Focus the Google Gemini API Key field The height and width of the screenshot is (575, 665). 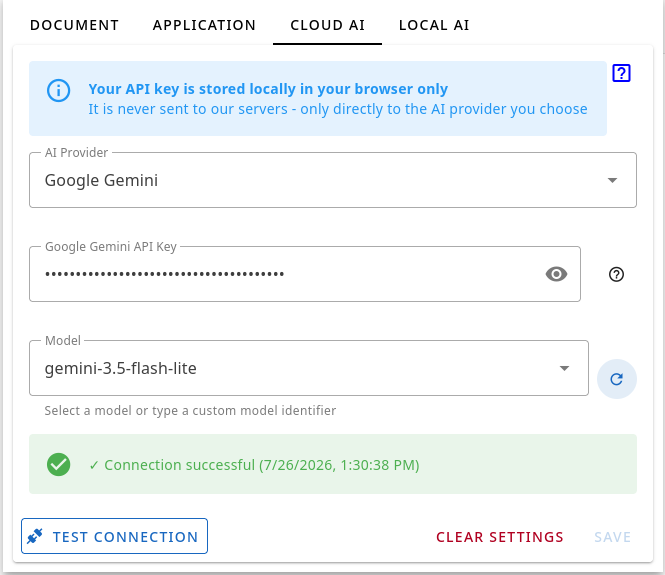pyautogui.click(x=305, y=274)
